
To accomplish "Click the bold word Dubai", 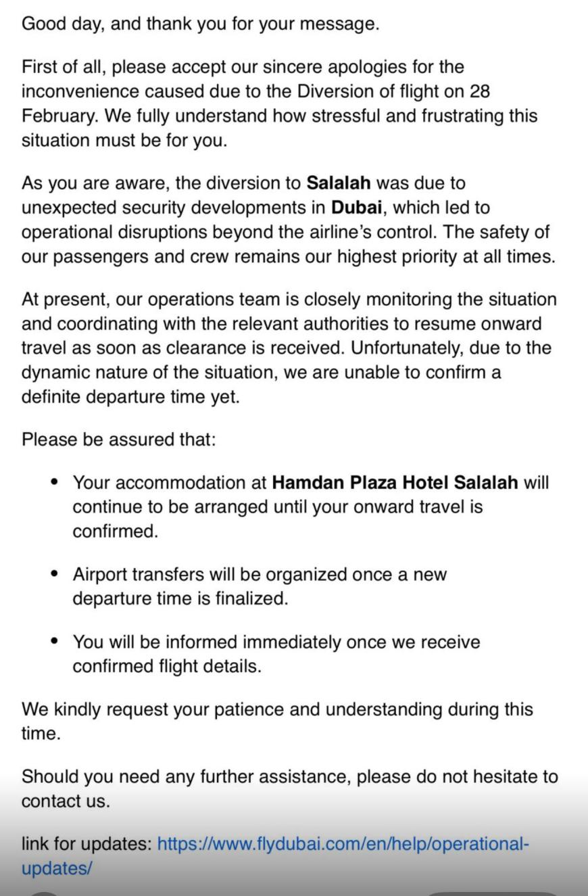I will (x=356, y=208).
